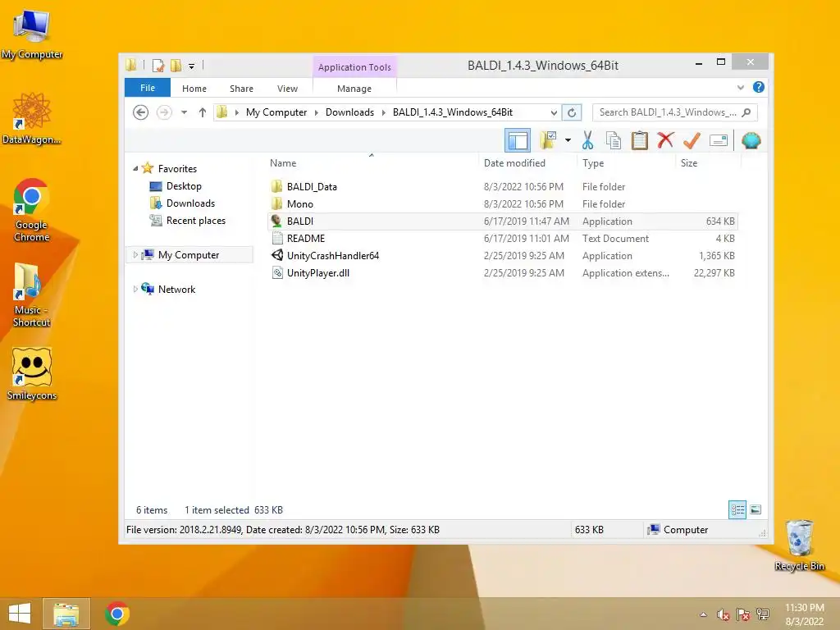
Task: Click the folder options toolbar icon
Action: click(548, 140)
